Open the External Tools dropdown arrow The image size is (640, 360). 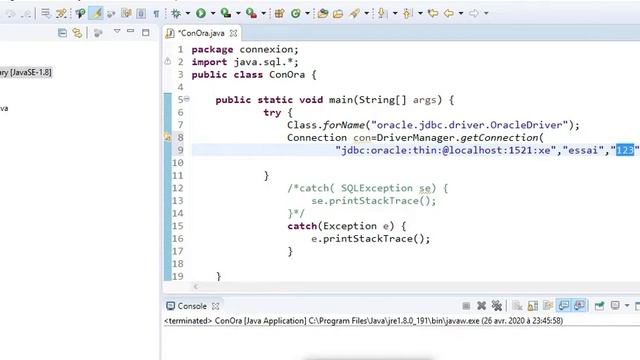pyautogui.click(x=264, y=13)
